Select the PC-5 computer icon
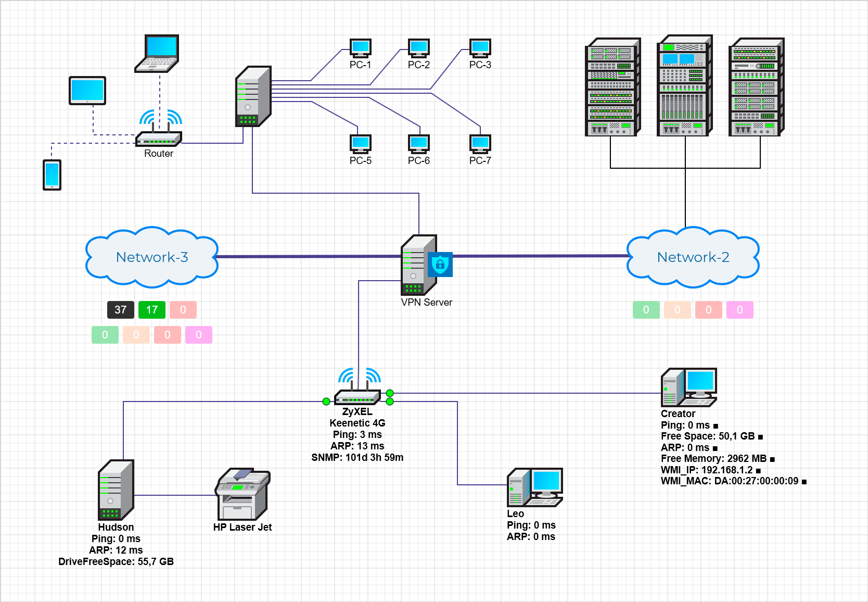Image resolution: width=868 pixels, height=602 pixels. tap(360, 144)
